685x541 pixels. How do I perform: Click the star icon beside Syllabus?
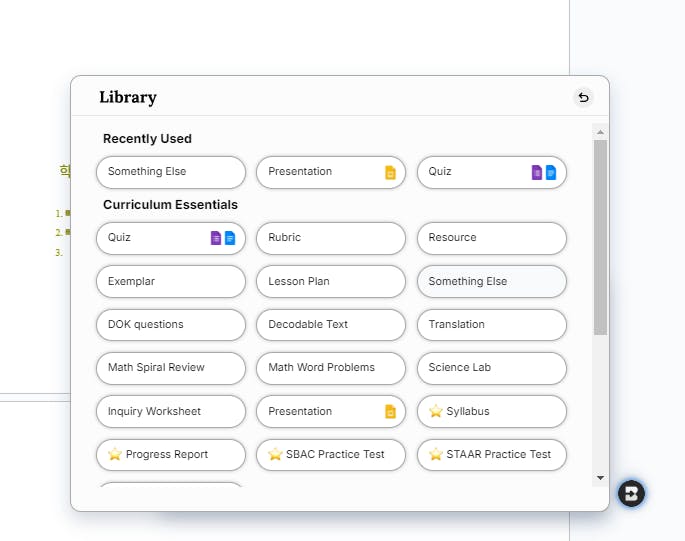tap(435, 411)
